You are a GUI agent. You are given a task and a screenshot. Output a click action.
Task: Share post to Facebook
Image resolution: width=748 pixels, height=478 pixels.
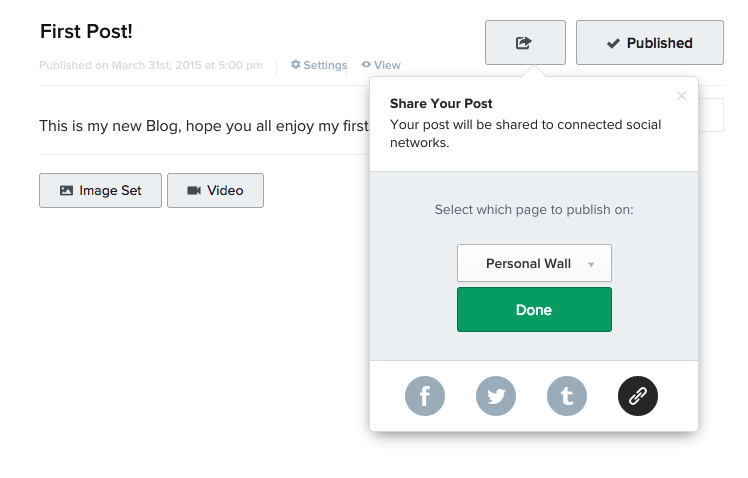tap(424, 397)
